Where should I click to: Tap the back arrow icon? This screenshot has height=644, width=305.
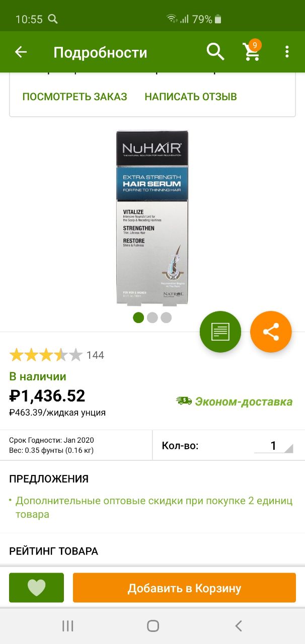21,52
